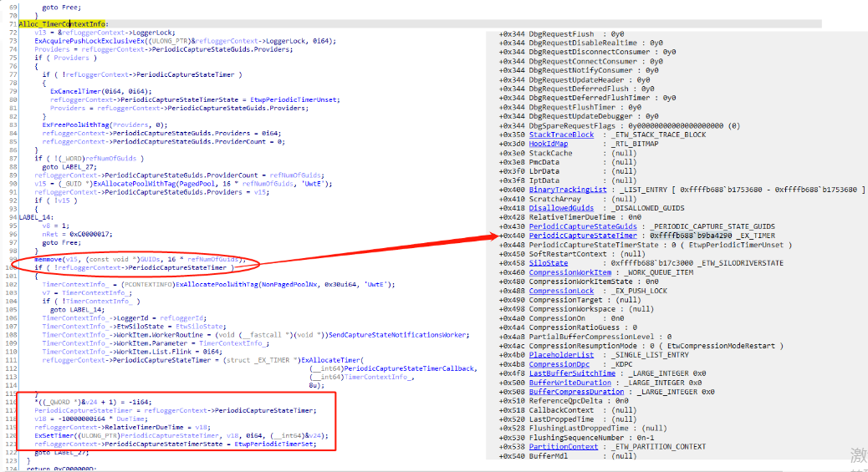Viewport: 868px width, 472px height.
Task: Click the PartitionContext link
Action: tap(563, 447)
